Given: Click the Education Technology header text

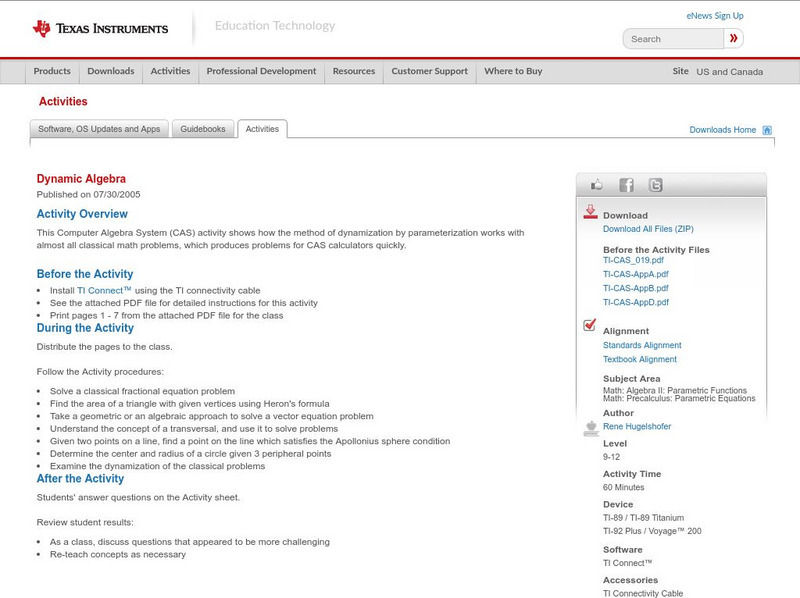Looking at the screenshot, I should (x=275, y=26).
